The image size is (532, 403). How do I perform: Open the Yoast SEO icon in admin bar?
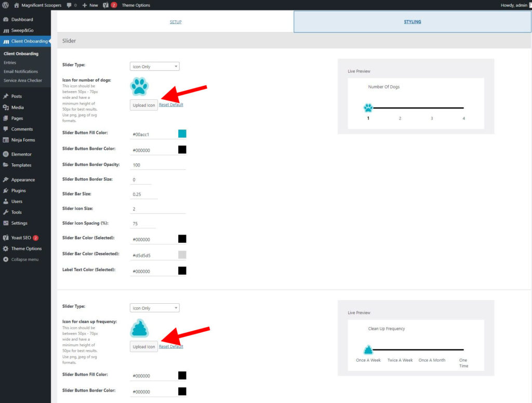point(106,5)
